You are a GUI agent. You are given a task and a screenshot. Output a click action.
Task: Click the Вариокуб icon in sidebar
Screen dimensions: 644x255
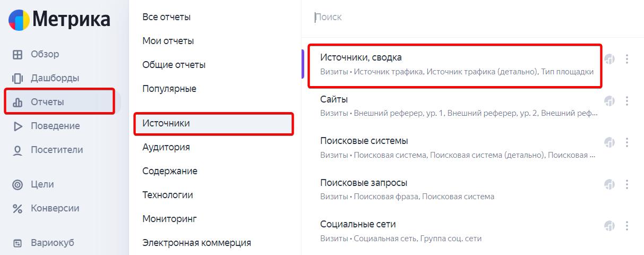point(18,243)
